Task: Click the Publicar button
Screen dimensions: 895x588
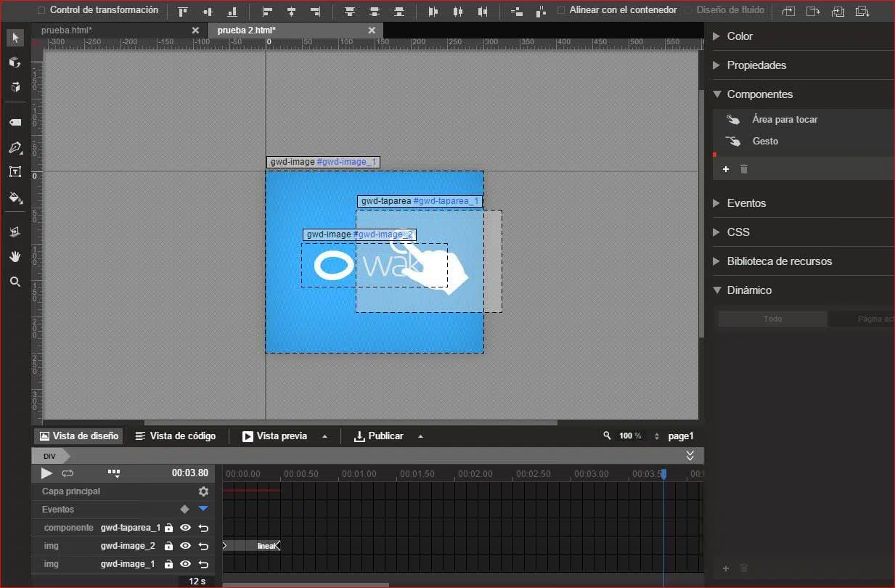Action: click(x=378, y=436)
